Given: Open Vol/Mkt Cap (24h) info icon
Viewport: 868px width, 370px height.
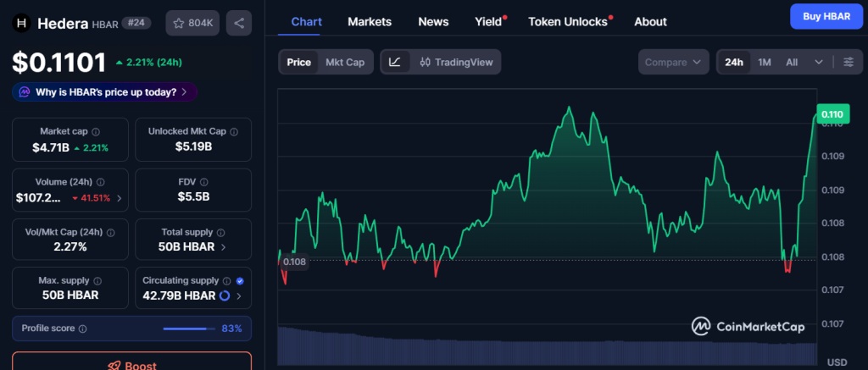Looking at the screenshot, I should click(x=111, y=232).
